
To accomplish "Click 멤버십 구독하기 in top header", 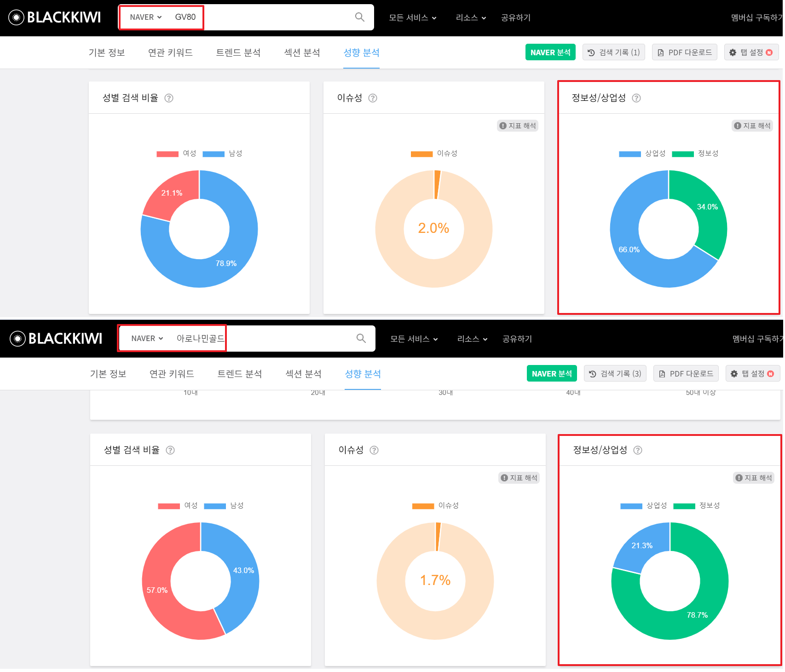I will pos(757,17).
